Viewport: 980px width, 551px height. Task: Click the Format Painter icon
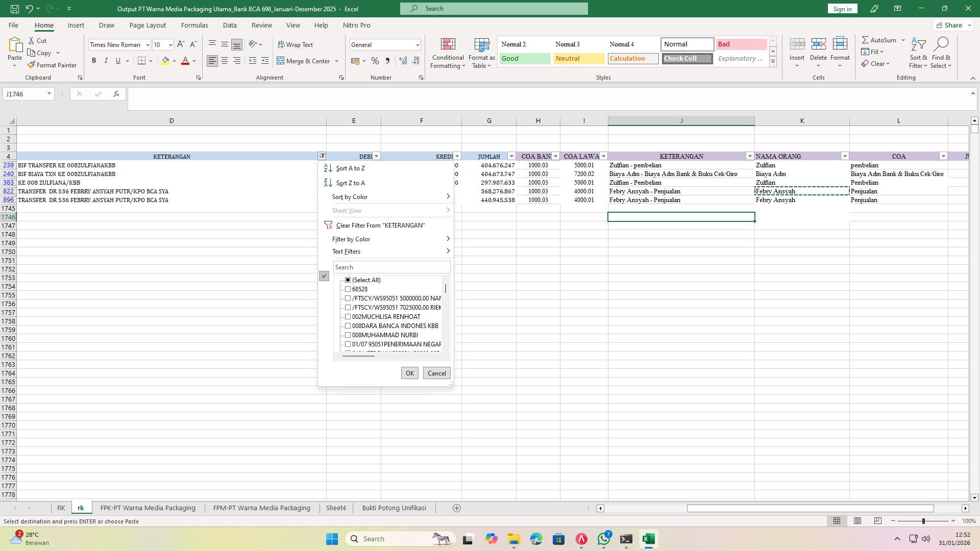point(32,65)
